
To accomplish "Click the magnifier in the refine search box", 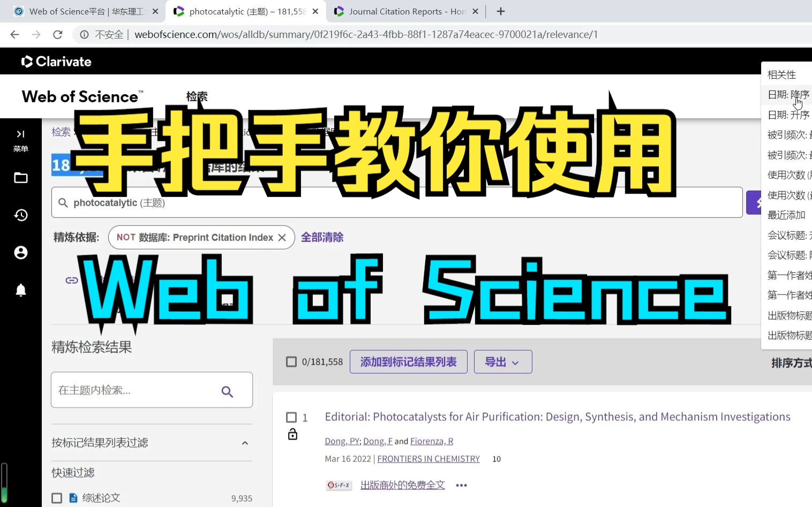I will coord(227,391).
